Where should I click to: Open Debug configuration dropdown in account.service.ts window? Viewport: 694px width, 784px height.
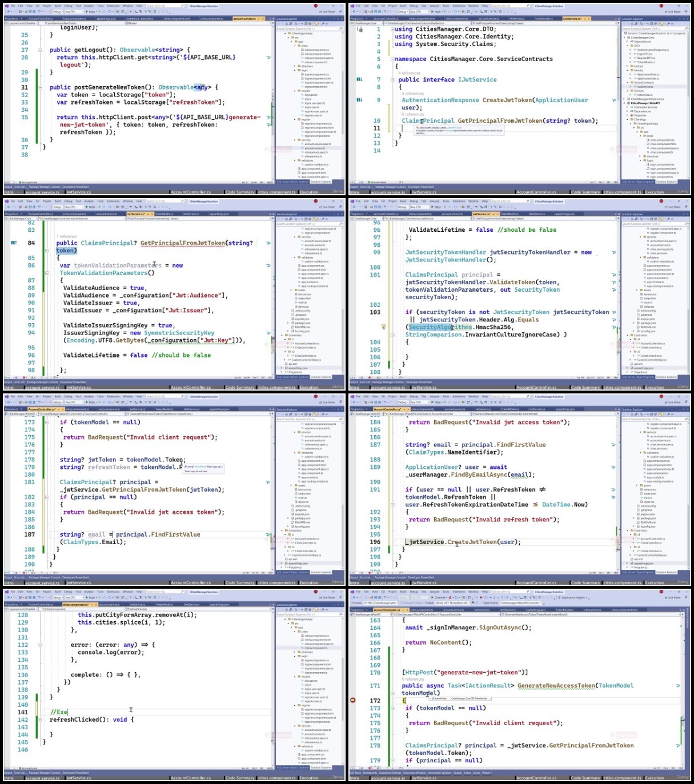(58, 12)
